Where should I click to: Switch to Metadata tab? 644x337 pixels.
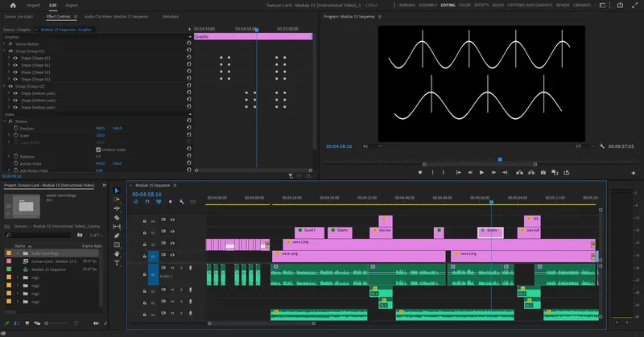click(x=171, y=17)
